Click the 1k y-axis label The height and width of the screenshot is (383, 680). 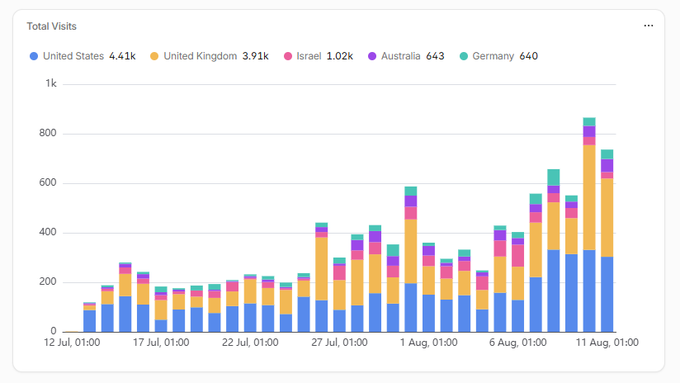pos(51,84)
